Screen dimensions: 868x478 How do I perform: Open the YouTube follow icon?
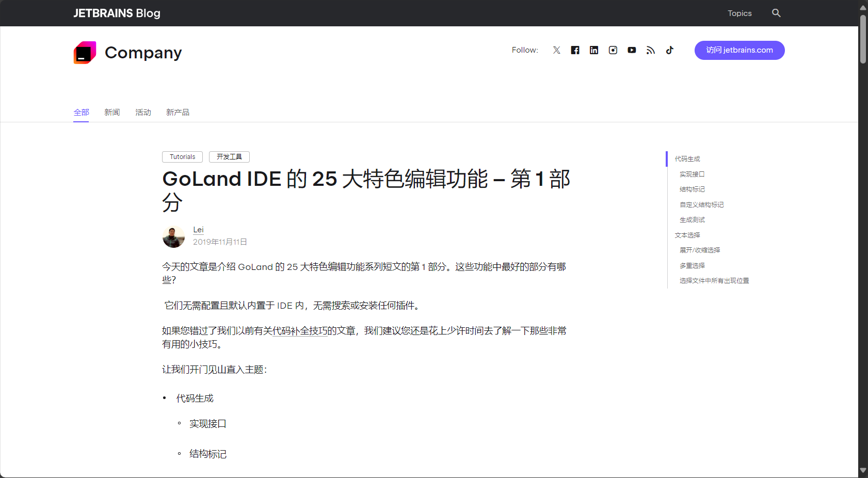(632, 50)
